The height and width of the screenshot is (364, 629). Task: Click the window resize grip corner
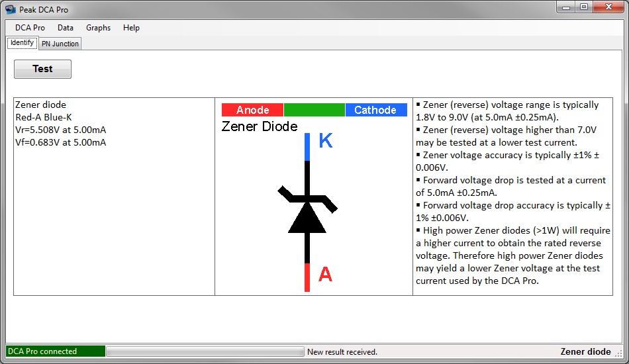point(619,353)
